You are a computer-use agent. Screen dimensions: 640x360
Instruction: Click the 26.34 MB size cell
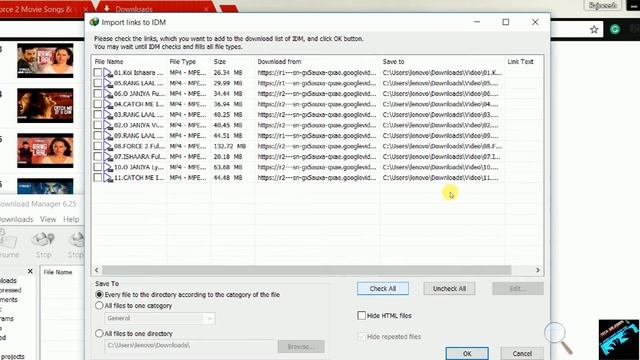point(228,73)
